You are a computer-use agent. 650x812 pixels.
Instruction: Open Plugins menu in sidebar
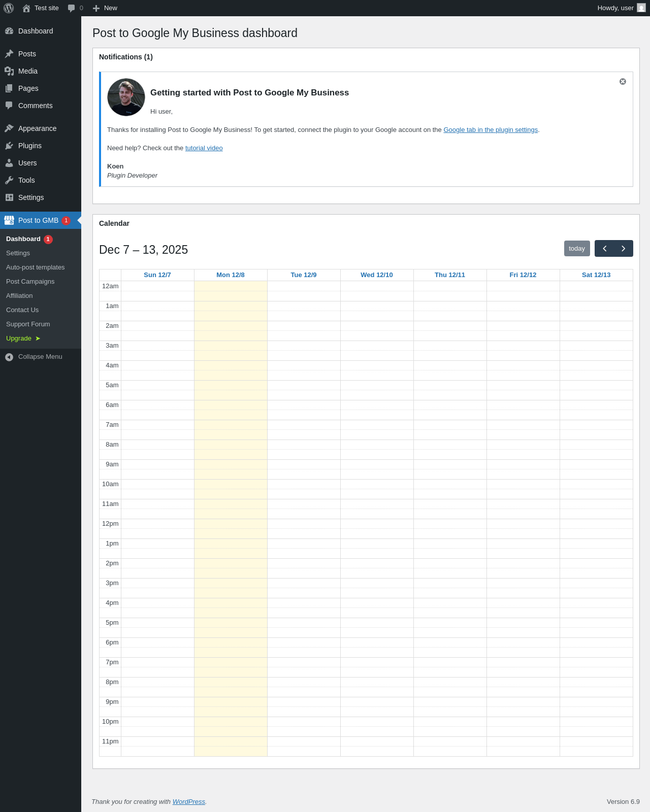tap(41, 146)
